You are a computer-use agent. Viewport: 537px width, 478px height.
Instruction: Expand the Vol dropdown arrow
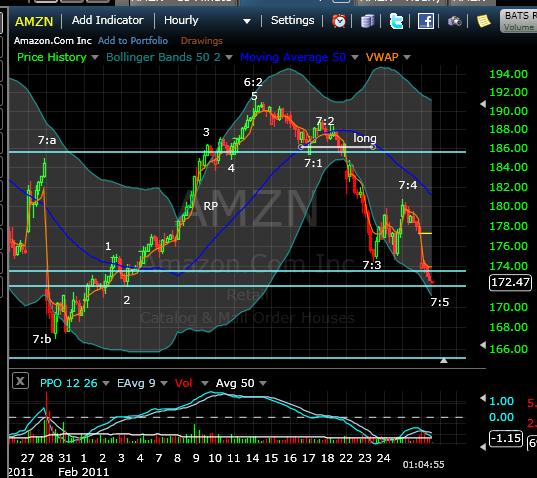[204, 383]
